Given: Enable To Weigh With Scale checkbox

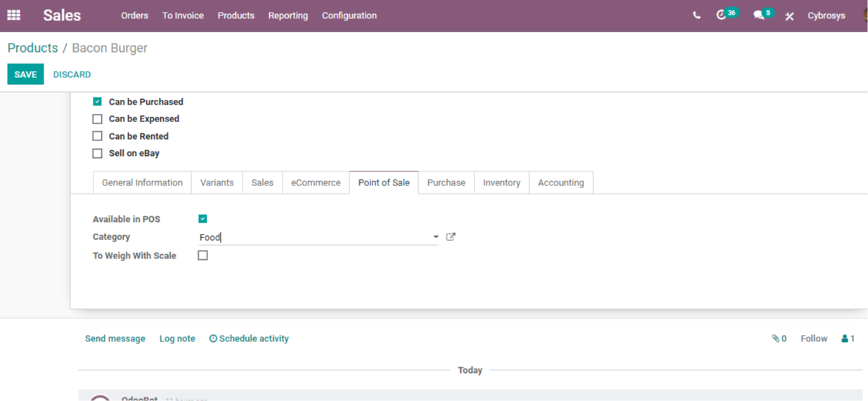Looking at the screenshot, I should pos(203,256).
